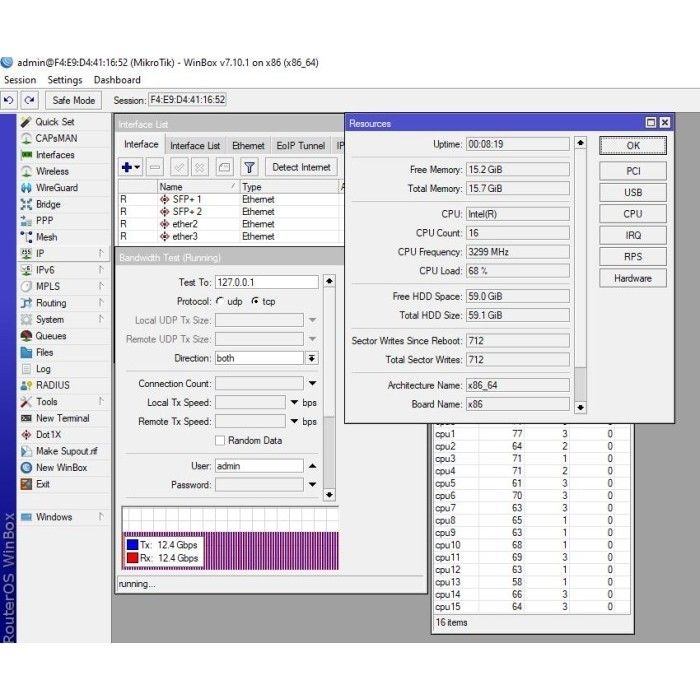Click the PCI button
This screenshot has height=700, width=700.
click(633, 171)
